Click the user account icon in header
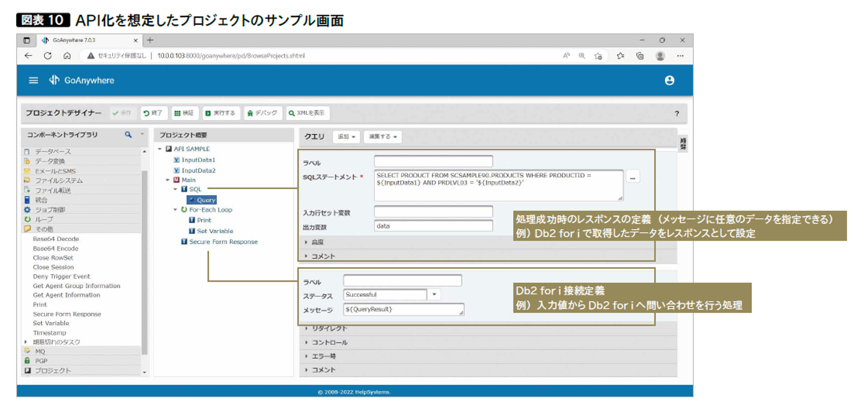Viewport: 868px width, 405px height. [x=669, y=80]
